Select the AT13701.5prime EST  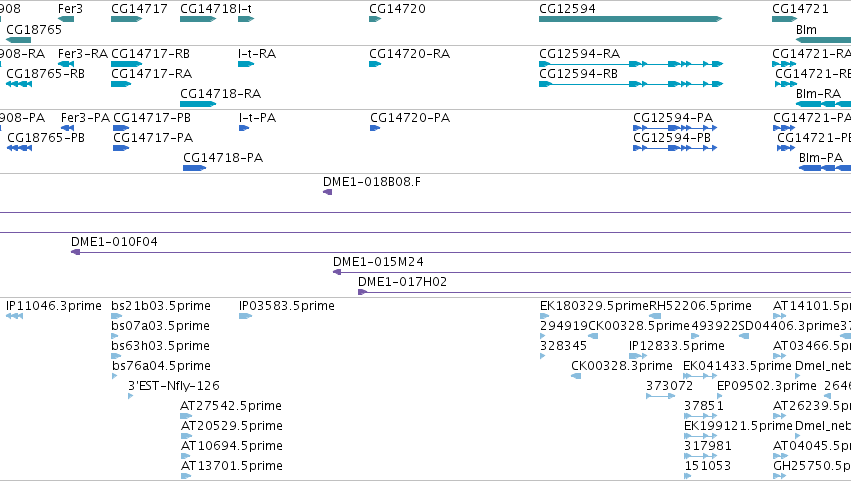186,477
